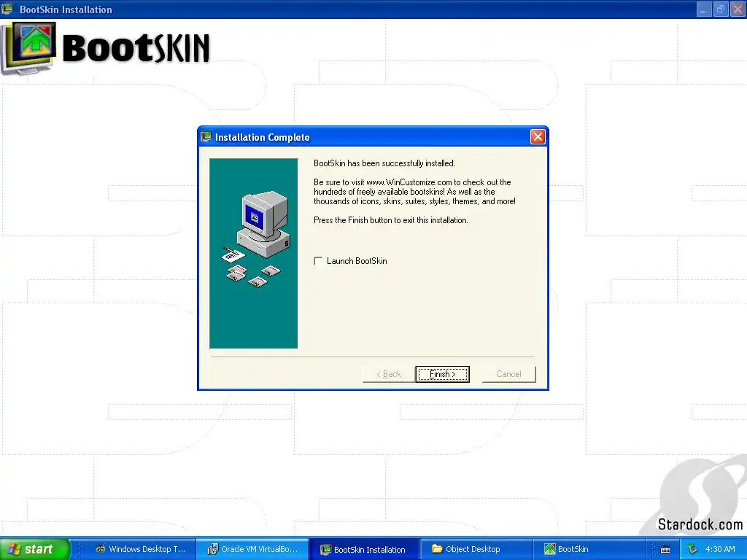Screen dimensions: 747x560
Task: Click the BootSkin Installation window title icon
Action: 7,9
